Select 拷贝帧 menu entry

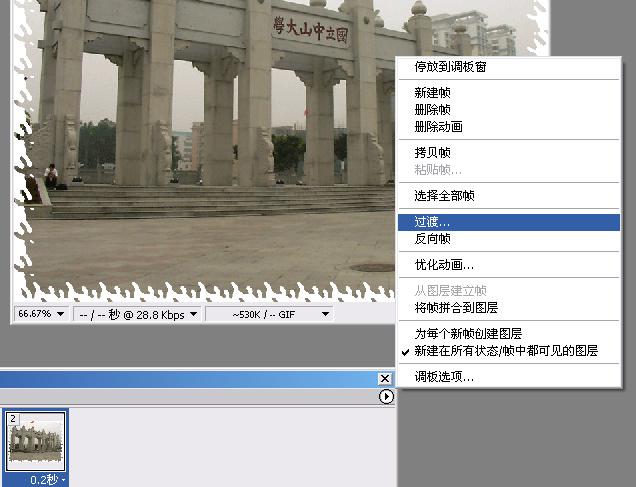509,153
